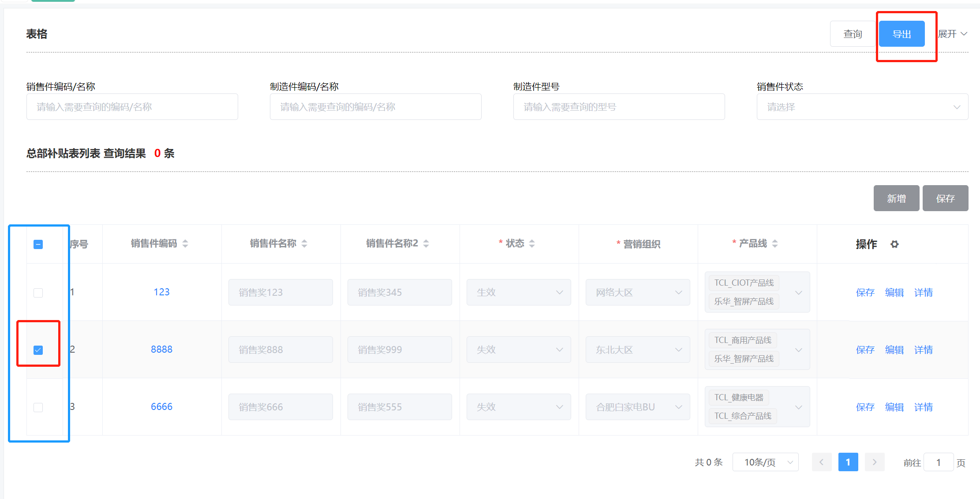Open 编辑 link for row 8888
Viewport: 980px width, 499px height.
coord(894,350)
